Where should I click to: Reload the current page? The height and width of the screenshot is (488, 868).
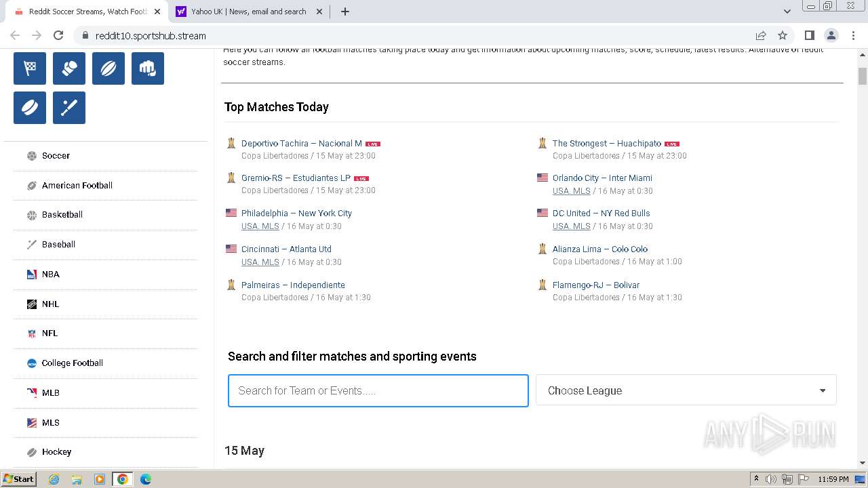[x=58, y=36]
